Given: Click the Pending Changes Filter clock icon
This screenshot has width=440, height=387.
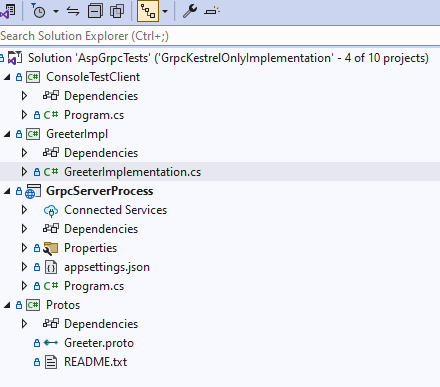Looking at the screenshot, I should pyautogui.click(x=38, y=11).
